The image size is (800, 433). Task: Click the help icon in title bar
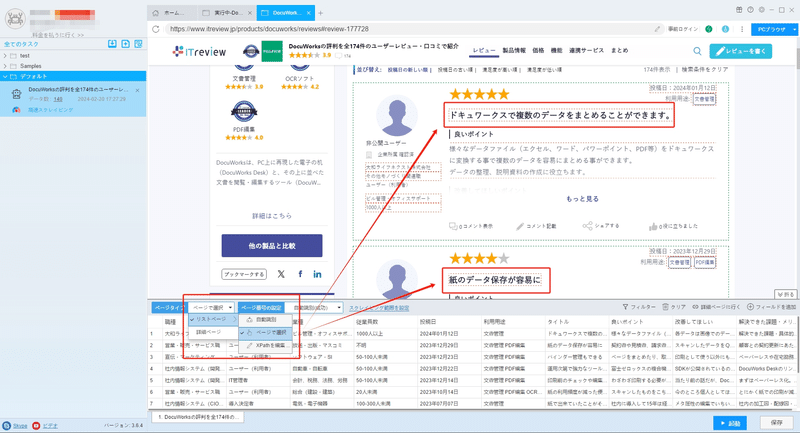click(751, 10)
